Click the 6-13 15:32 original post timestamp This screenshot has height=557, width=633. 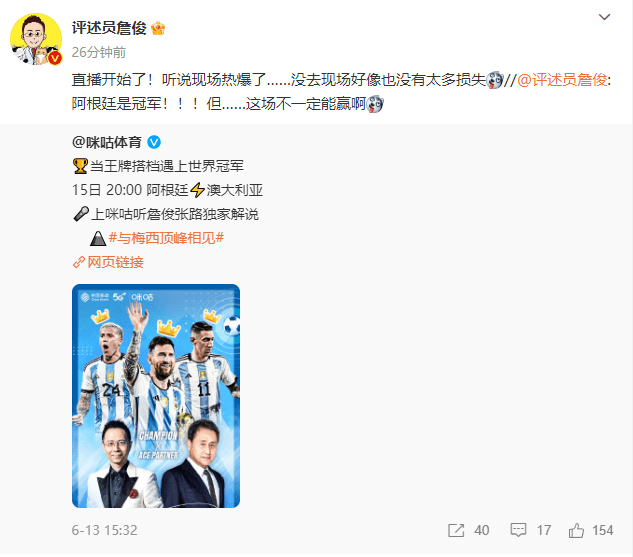pyautogui.click(x=105, y=530)
